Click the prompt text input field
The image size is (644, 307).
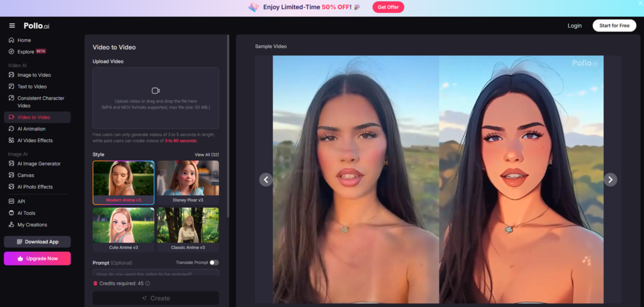(156, 273)
